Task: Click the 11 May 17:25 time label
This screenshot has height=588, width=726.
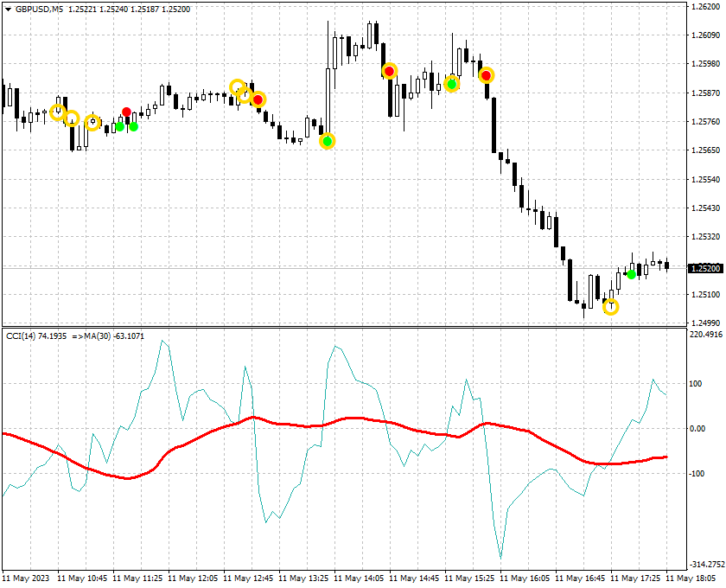Action: click(x=635, y=578)
